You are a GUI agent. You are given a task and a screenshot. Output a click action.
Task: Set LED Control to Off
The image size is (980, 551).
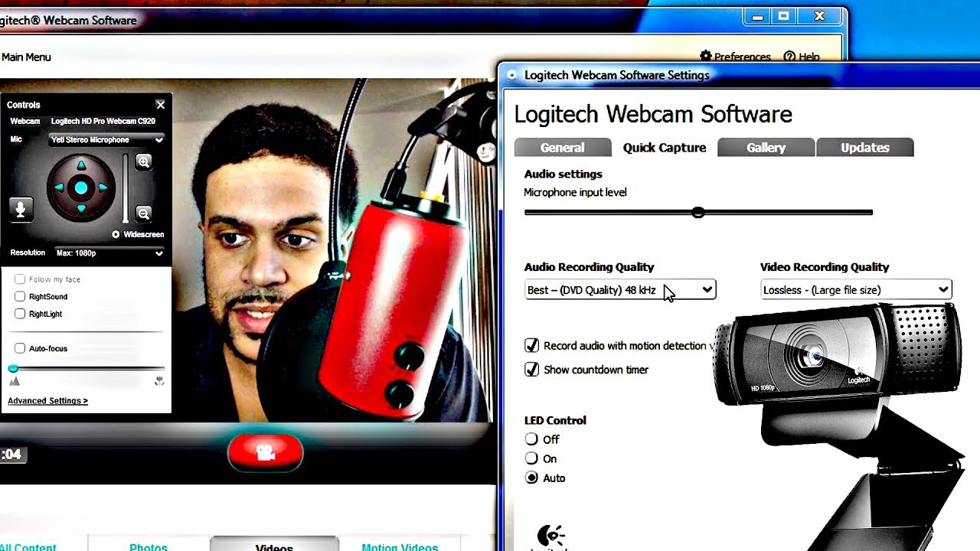point(531,439)
